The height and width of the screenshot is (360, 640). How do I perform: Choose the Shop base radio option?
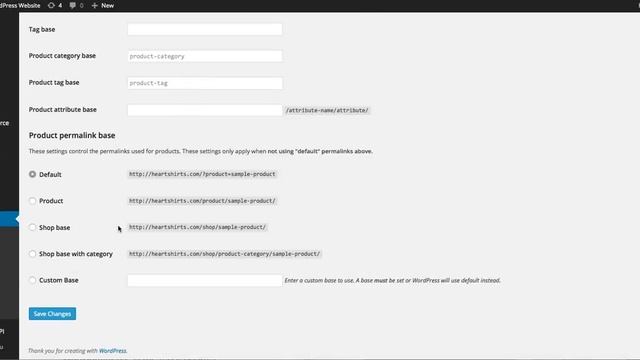[32, 227]
